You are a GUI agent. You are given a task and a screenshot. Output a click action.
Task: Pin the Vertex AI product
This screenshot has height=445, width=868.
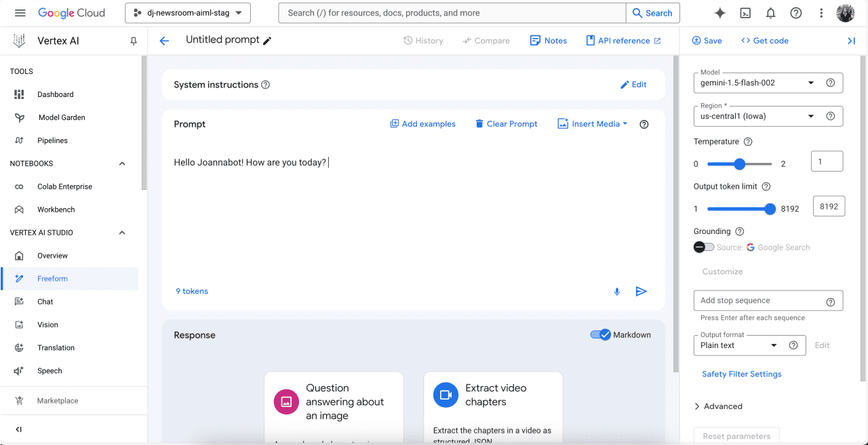[134, 41]
